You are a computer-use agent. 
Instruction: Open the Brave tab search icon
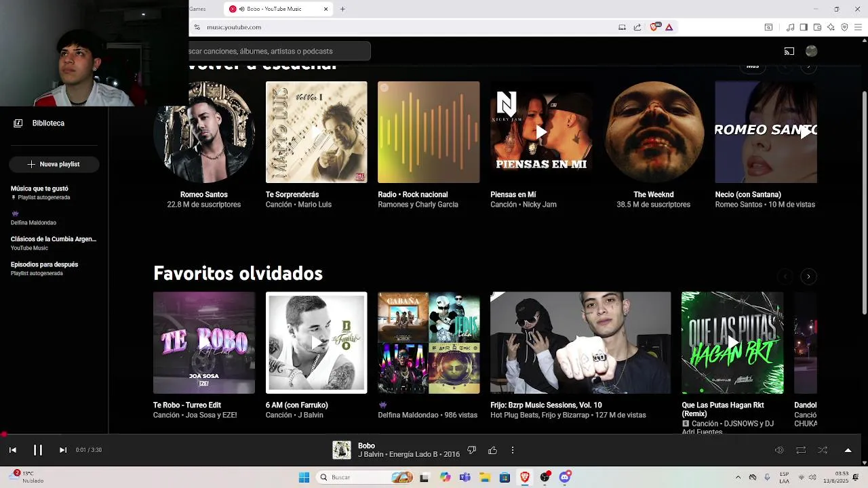point(768,27)
